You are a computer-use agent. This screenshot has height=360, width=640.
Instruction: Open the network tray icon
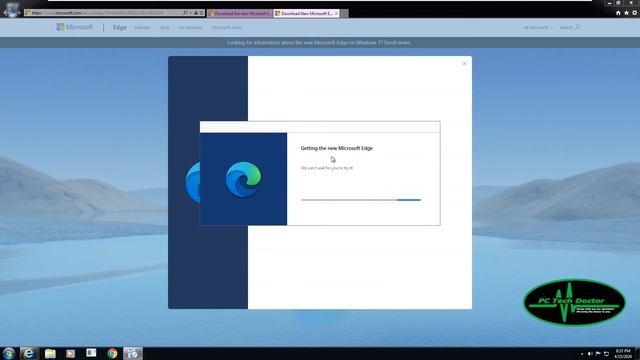[x=606, y=353]
